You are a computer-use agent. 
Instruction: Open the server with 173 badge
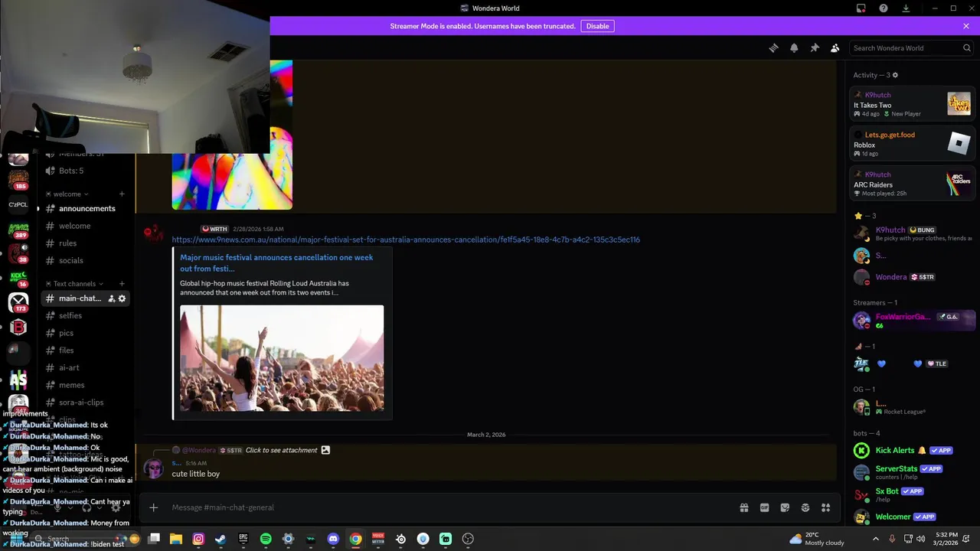(18, 302)
